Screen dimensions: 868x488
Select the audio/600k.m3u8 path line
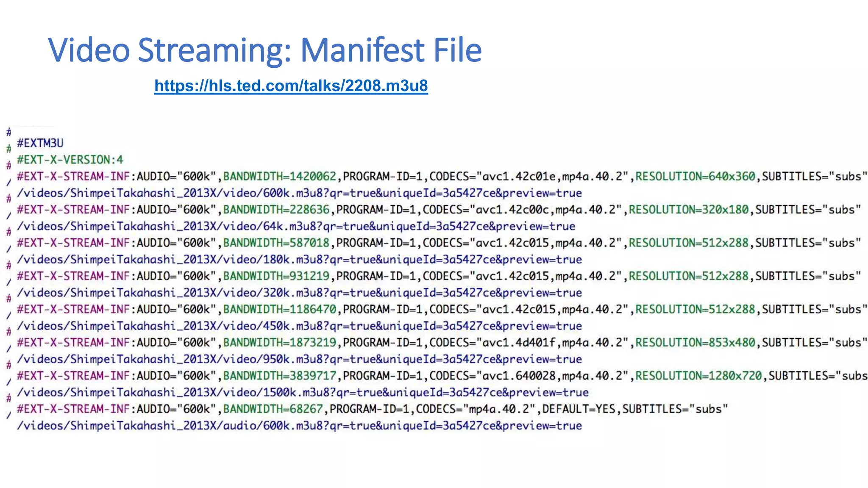(300, 426)
